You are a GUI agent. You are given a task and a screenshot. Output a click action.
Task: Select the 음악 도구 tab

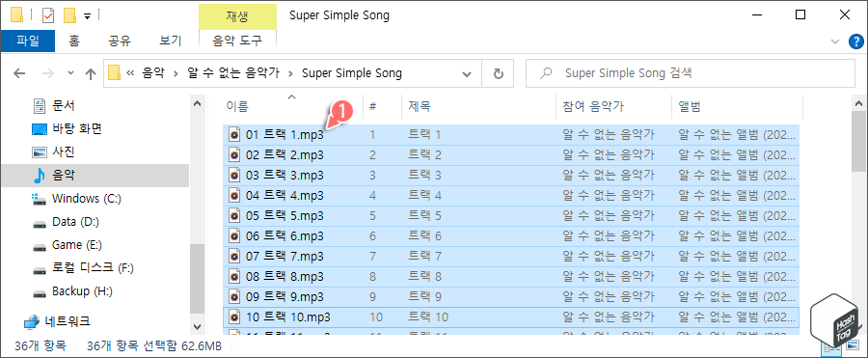237,41
